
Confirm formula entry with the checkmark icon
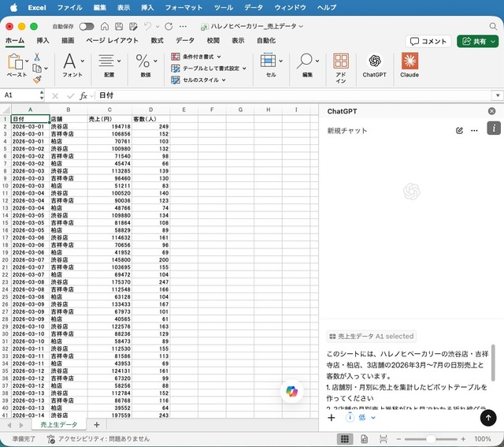pos(70,96)
